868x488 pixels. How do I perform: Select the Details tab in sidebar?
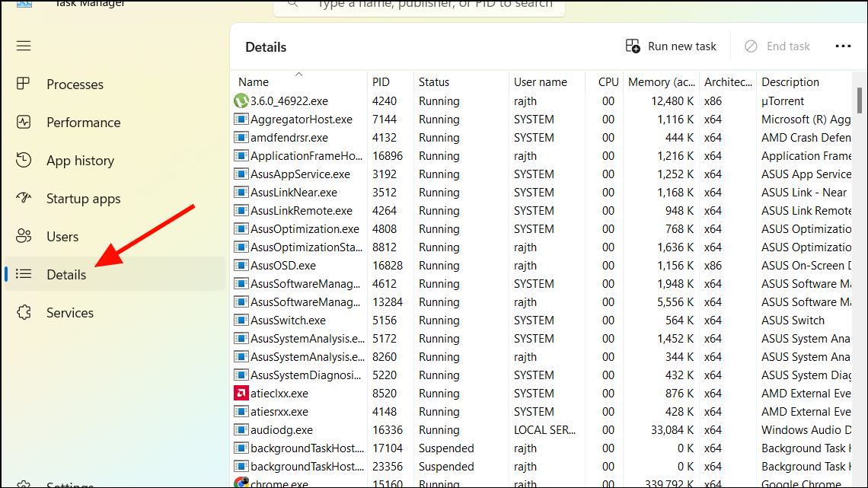(x=65, y=274)
